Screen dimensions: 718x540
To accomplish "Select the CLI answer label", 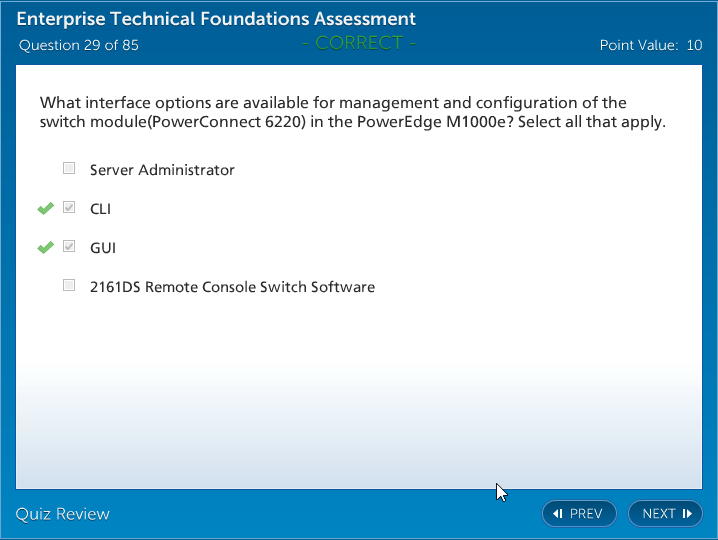I will point(100,209).
